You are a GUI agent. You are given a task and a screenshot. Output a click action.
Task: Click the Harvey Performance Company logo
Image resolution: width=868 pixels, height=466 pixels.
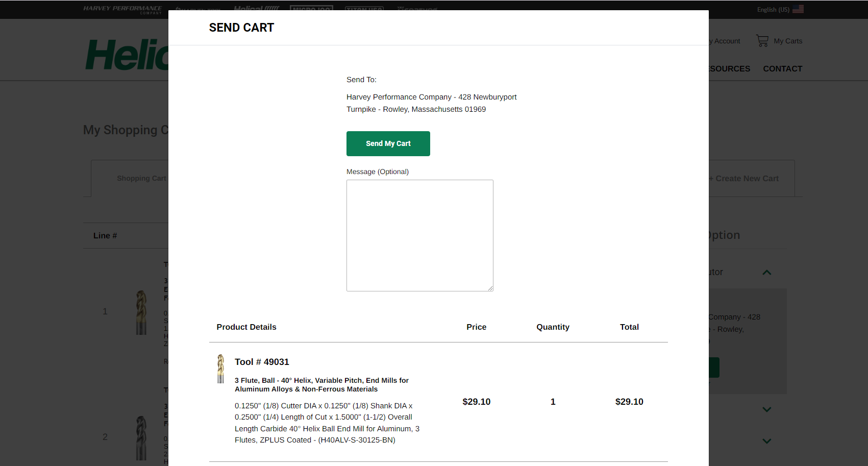pyautogui.click(x=122, y=9)
